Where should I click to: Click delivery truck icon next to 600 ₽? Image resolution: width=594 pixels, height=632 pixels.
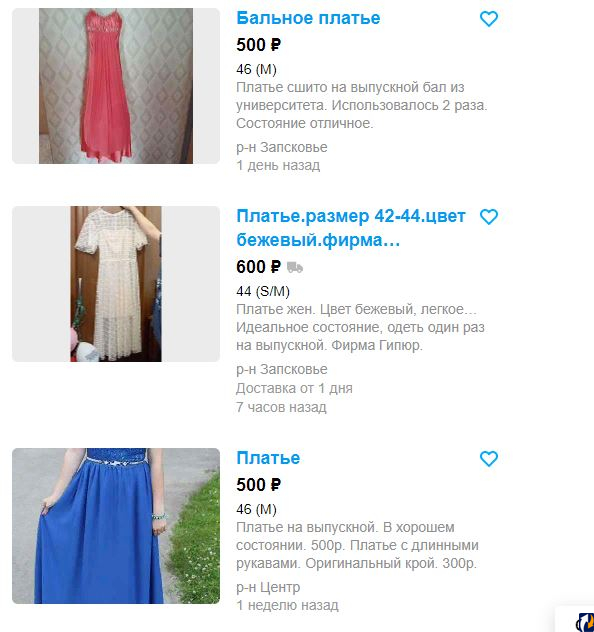pos(295,267)
